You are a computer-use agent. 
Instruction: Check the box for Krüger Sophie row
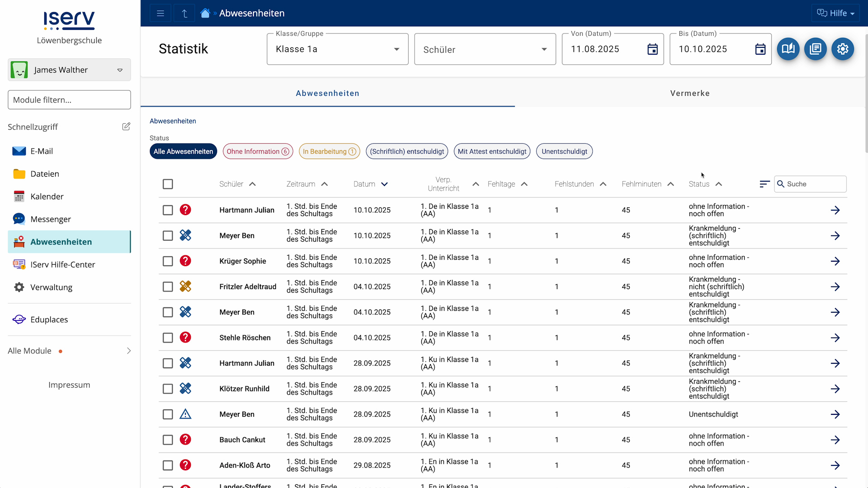(x=168, y=261)
